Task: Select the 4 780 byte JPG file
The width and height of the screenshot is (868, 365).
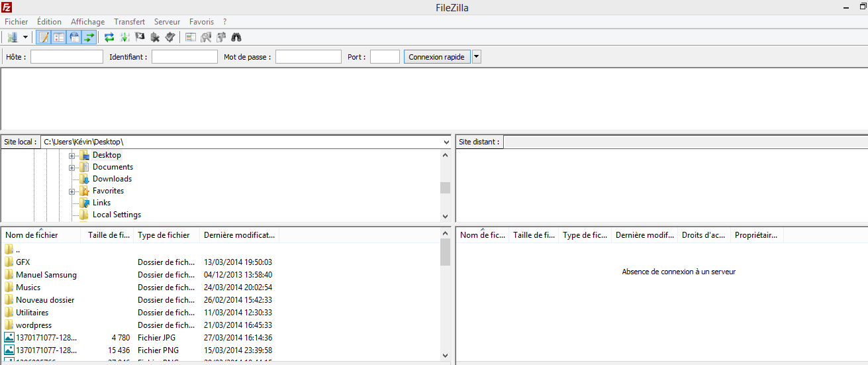Action: (46, 338)
